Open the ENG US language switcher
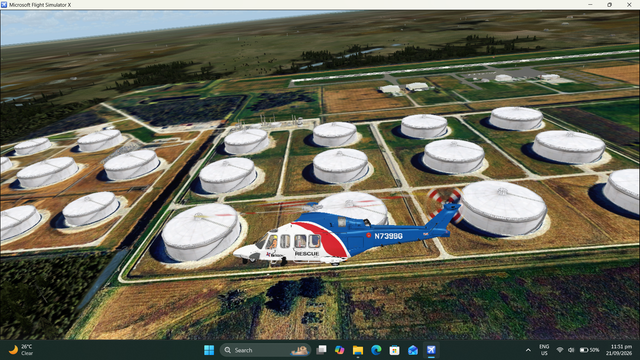Image resolution: width=640 pixels, height=360 pixels. pos(544,350)
